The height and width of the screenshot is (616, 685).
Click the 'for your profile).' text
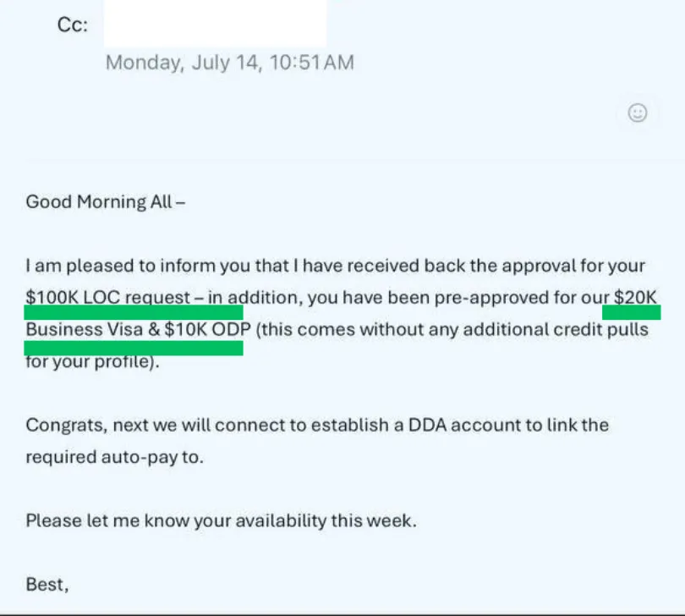(93, 362)
